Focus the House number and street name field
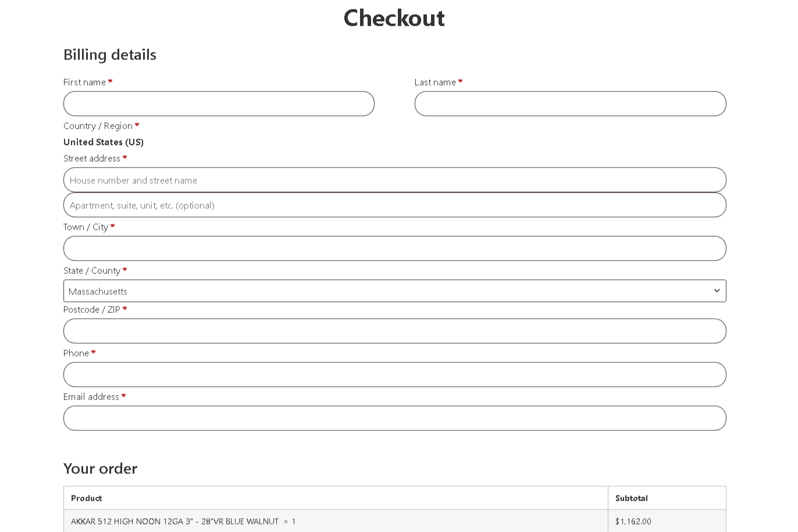This screenshot has width=798, height=532. pos(394,180)
